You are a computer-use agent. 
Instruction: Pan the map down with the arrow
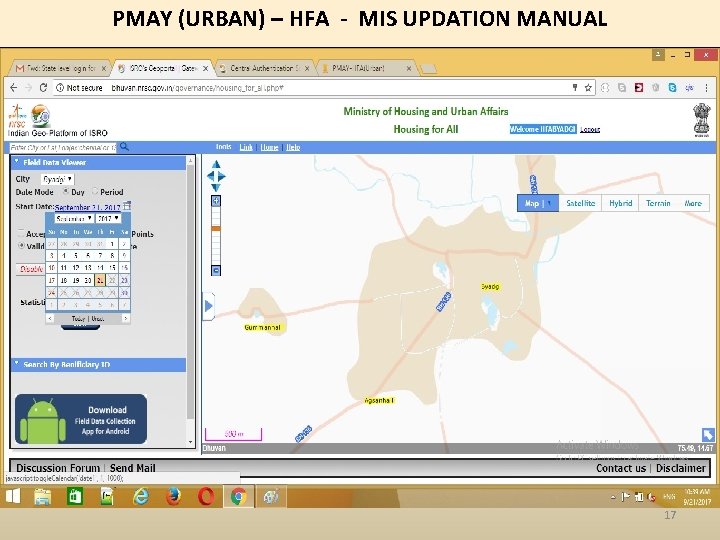pos(216,187)
